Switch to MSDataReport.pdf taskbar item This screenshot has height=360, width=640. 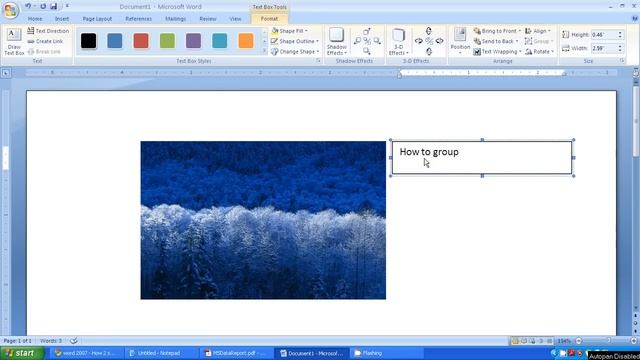(x=236, y=353)
